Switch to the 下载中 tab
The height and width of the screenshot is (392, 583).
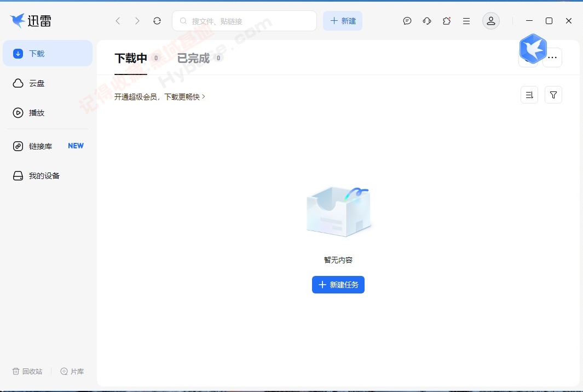click(131, 58)
